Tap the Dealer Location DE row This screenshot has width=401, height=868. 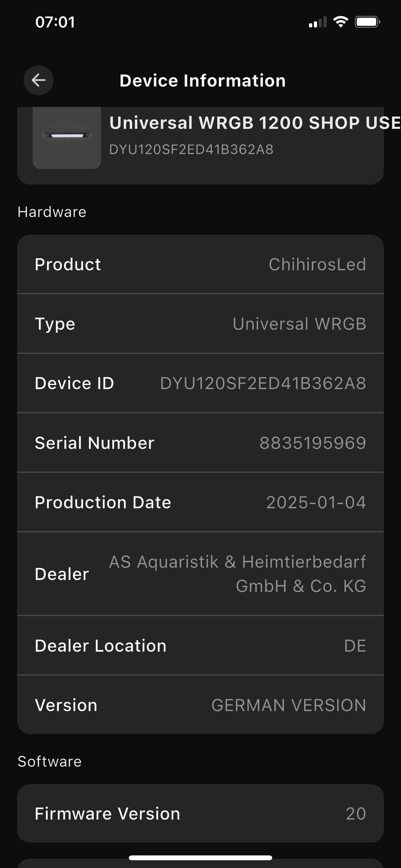coord(200,646)
